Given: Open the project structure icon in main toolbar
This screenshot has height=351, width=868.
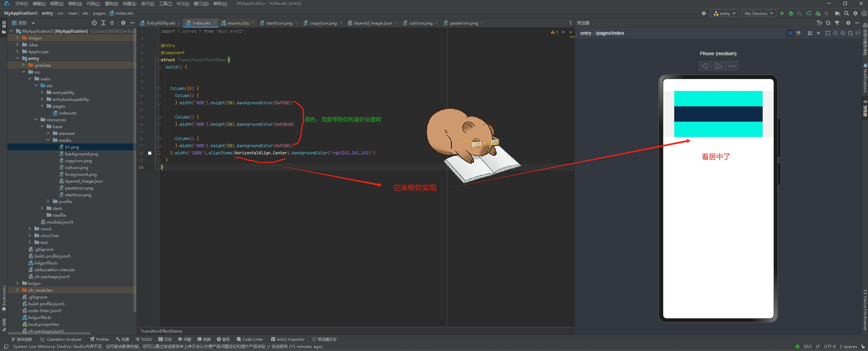Looking at the screenshot, I should [837, 13].
